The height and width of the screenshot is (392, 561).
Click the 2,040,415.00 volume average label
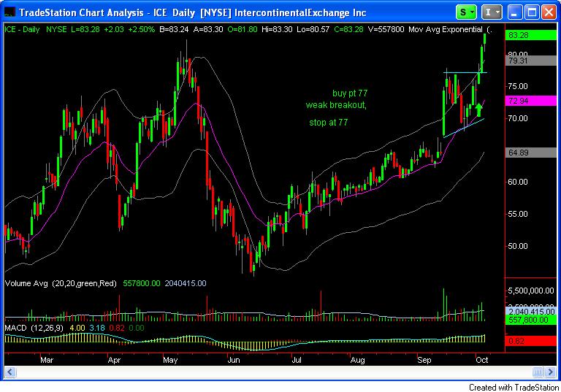[530, 312]
